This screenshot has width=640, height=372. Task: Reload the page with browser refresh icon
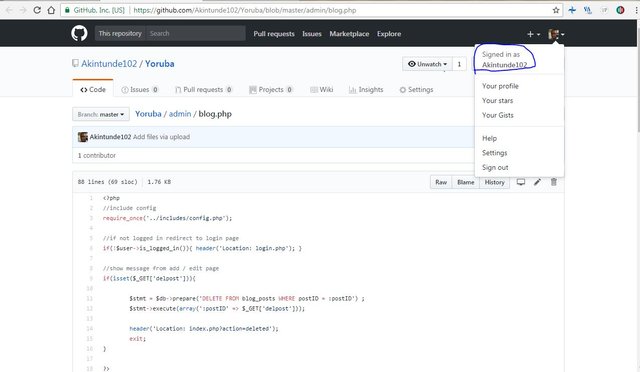point(37,10)
